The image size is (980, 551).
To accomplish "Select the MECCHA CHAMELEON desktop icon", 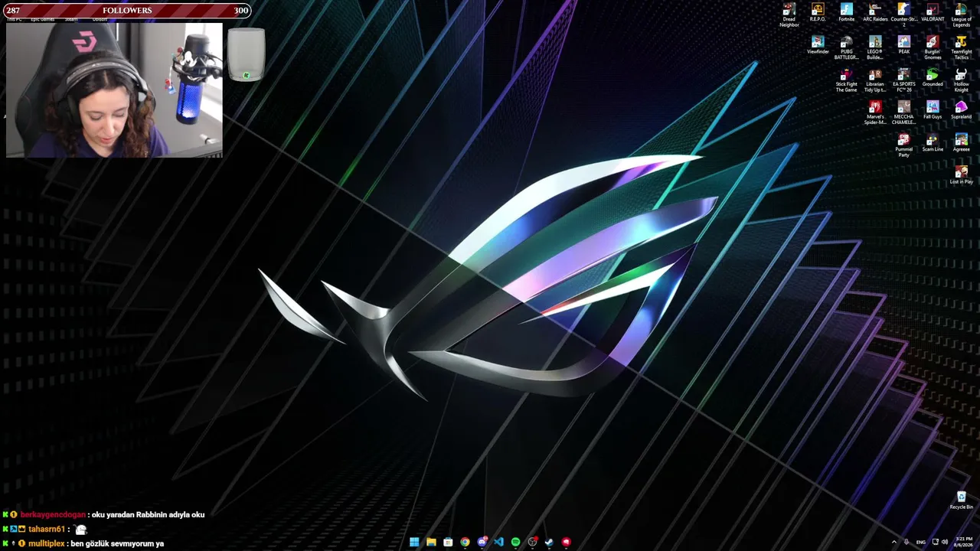I will click(x=903, y=112).
